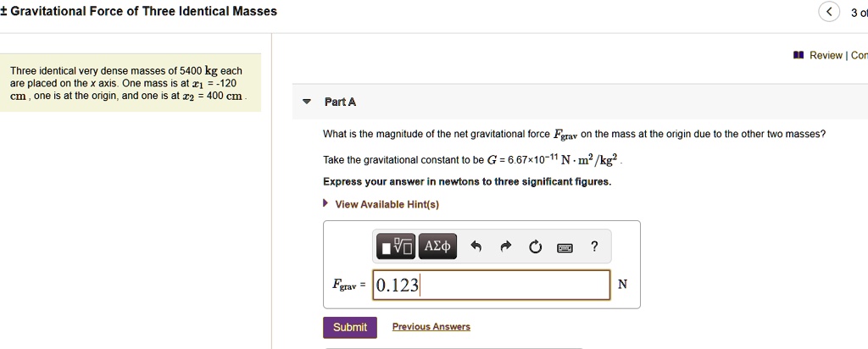Click the Part A heading label
This screenshot has width=868, height=349.
click(x=341, y=102)
